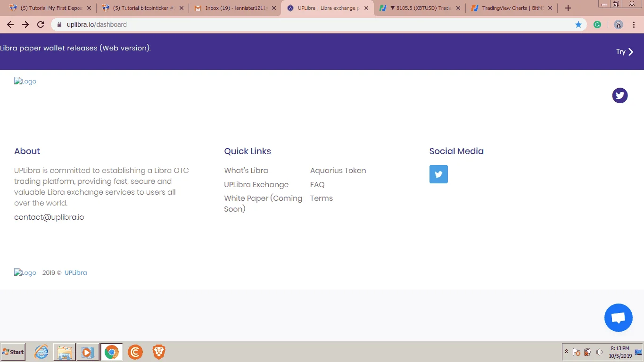
Task: Open Windows Explorer folder from the taskbar
Action: tap(65, 352)
